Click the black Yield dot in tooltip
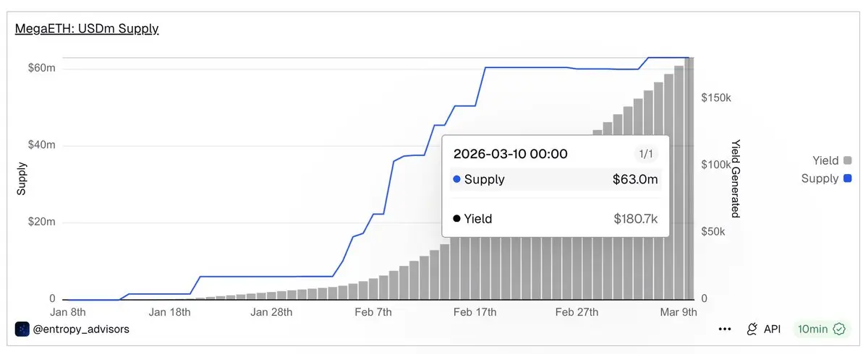Viewport: 868px width, 354px height. tap(456, 218)
